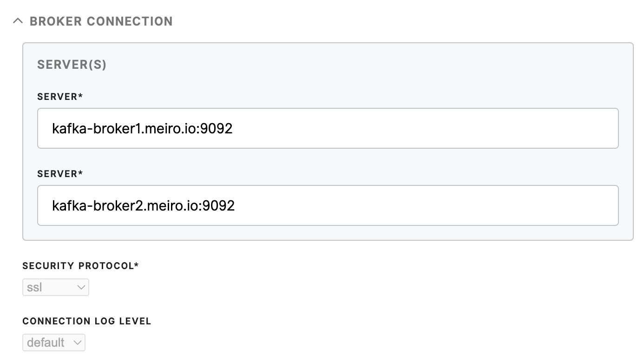This screenshot has width=644, height=356.
Task: Click the CONNECTION LOG LEVEL label
Action: tap(87, 321)
